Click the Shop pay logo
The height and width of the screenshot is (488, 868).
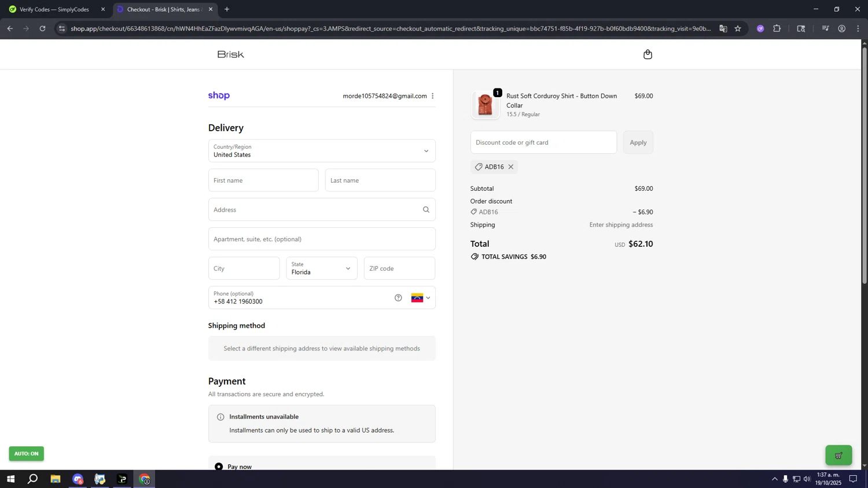[x=219, y=96]
